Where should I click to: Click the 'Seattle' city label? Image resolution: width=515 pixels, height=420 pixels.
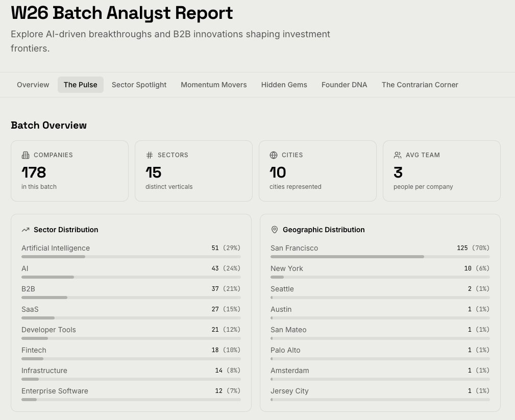click(282, 289)
